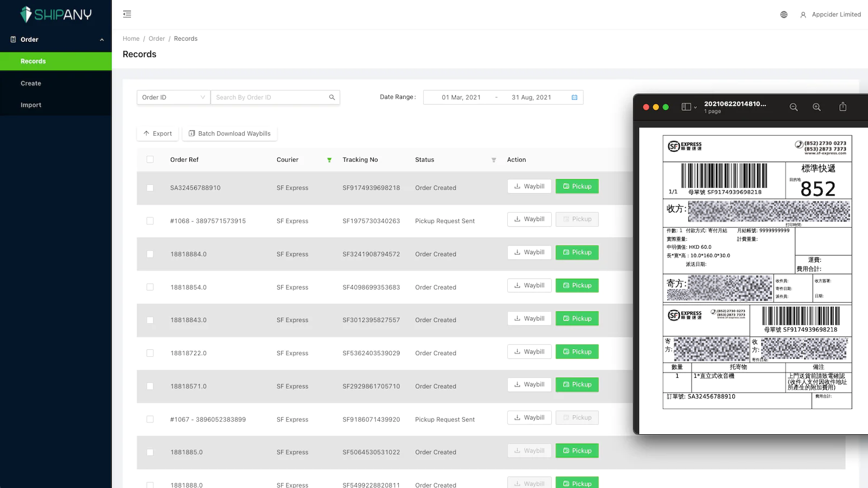Screen dimensions: 868x488
Task: Click the Courier column filter icon
Action: point(329,160)
